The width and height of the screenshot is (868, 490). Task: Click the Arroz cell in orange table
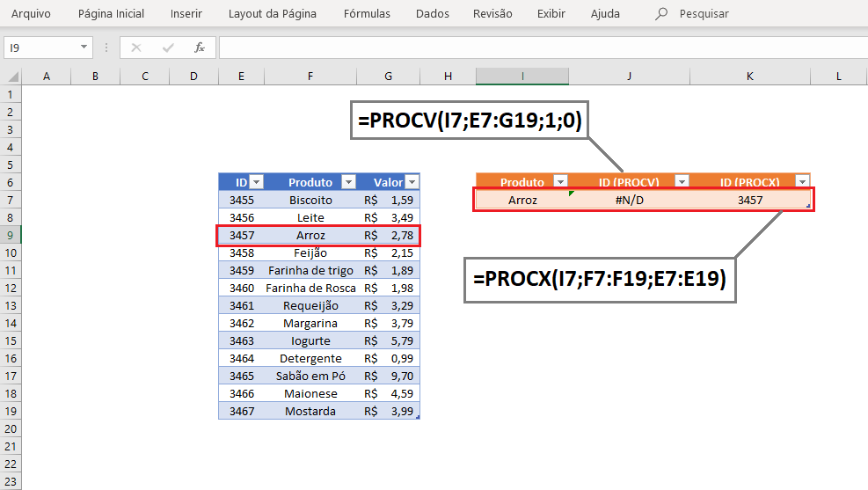[x=522, y=200]
